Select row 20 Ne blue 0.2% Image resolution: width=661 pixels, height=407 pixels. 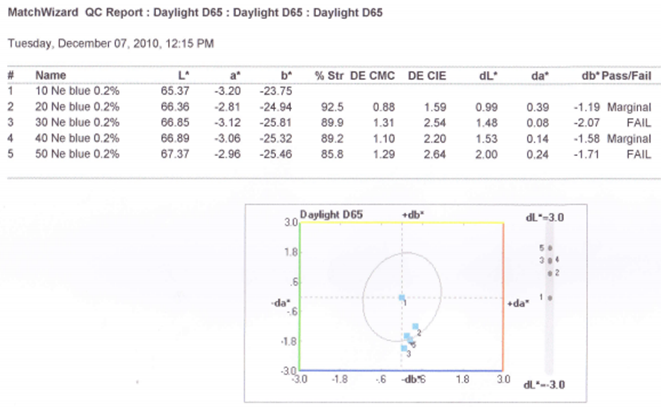[x=77, y=105]
